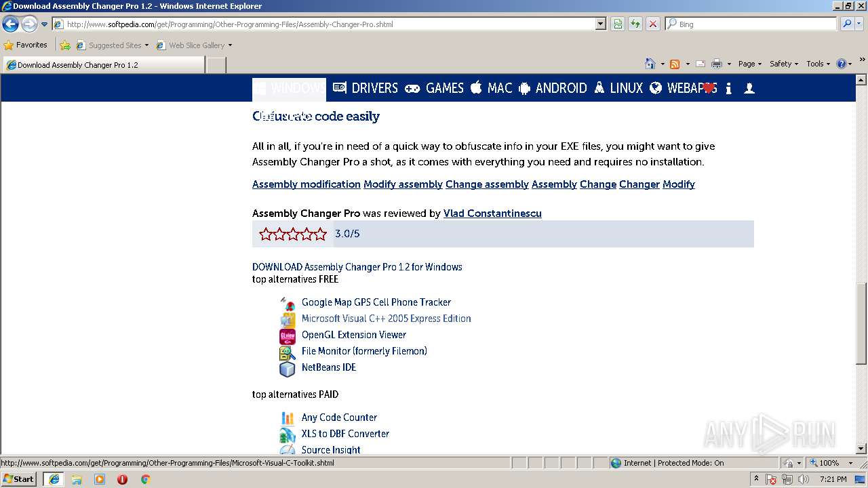Open the Modify assembly tag link
Screen dimensions: 868x488
403,184
